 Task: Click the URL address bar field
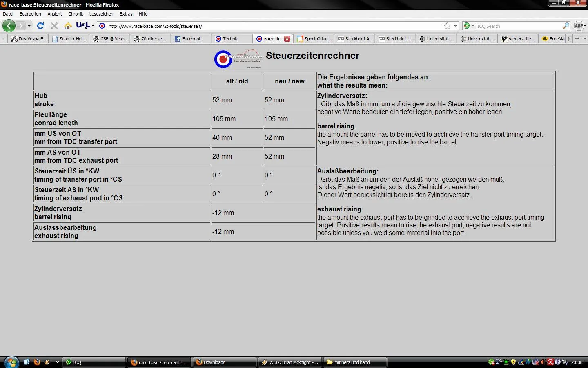(274, 26)
